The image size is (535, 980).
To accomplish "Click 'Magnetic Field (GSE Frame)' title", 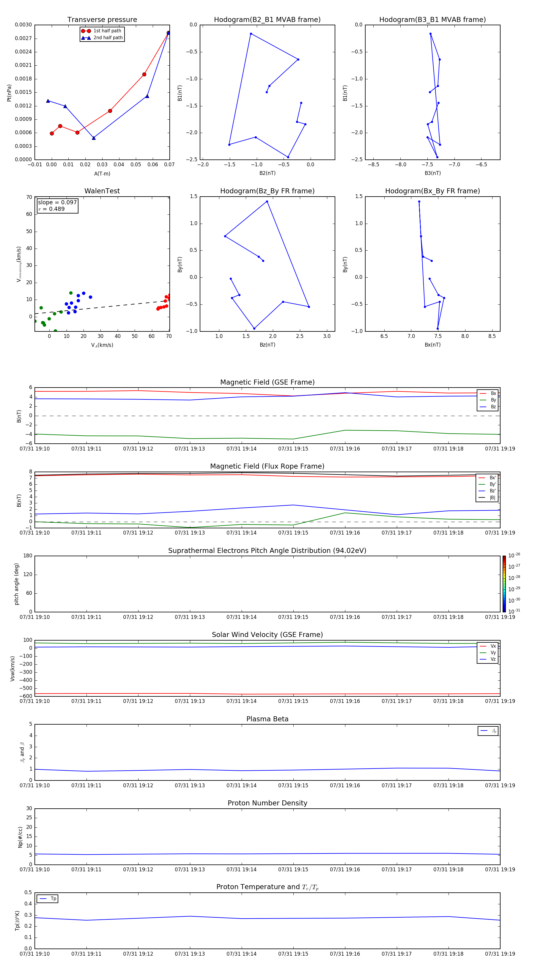I will click(x=267, y=382).
